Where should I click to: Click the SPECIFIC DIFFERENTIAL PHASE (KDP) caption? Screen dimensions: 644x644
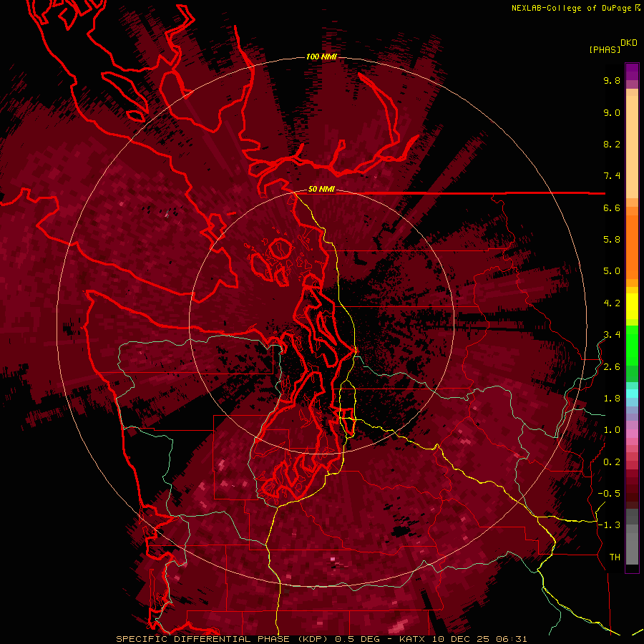pos(223,639)
